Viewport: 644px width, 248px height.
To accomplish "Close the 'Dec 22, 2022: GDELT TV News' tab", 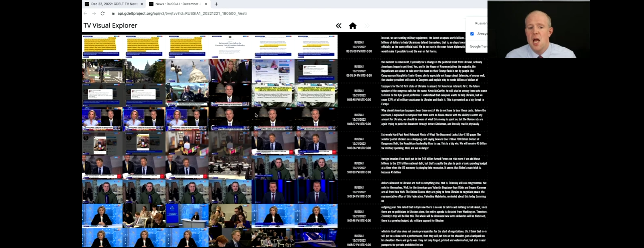I will point(142,4).
